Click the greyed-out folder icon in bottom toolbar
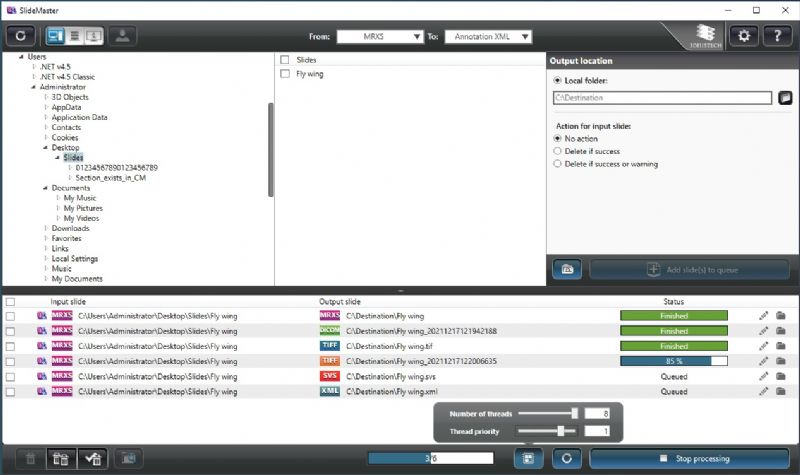Viewport: 800px width, 475px height. [x=129, y=458]
